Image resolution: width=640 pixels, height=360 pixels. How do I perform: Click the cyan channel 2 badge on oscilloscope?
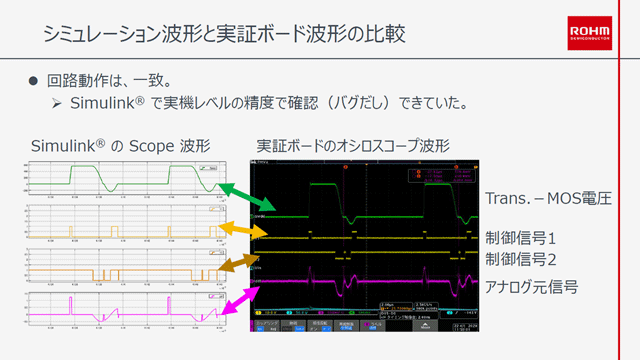[x=289, y=313]
